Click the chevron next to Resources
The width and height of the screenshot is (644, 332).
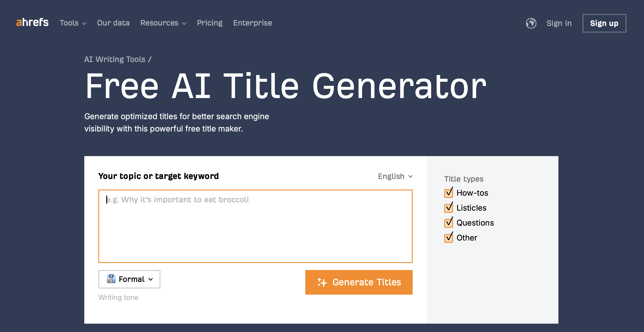[184, 24]
